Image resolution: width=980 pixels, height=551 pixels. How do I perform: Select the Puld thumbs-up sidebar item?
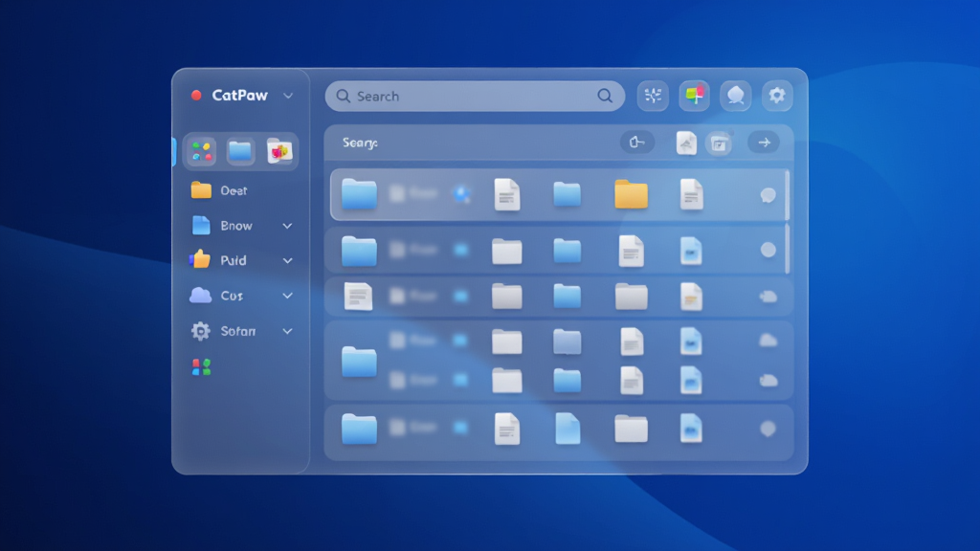(218, 260)
